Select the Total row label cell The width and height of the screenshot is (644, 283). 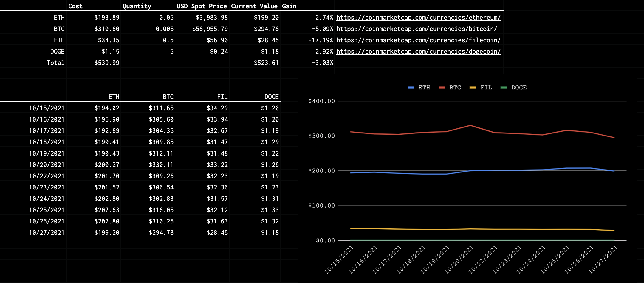[x=55, y=63]
